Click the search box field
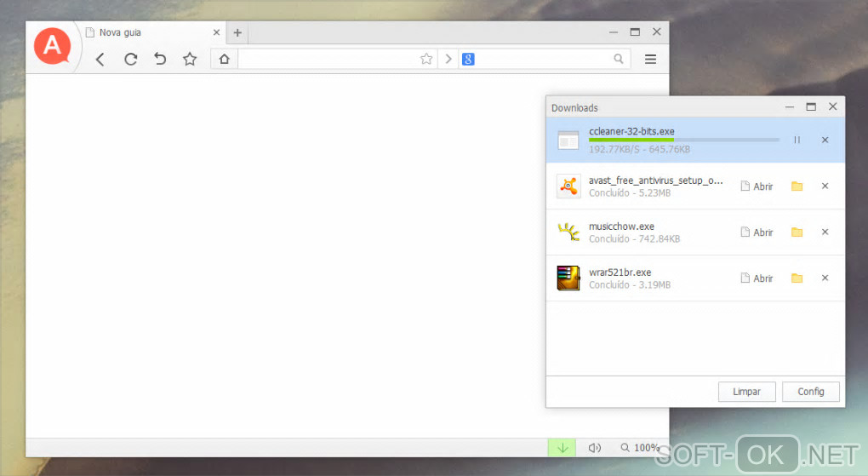 tap(543, 59)
